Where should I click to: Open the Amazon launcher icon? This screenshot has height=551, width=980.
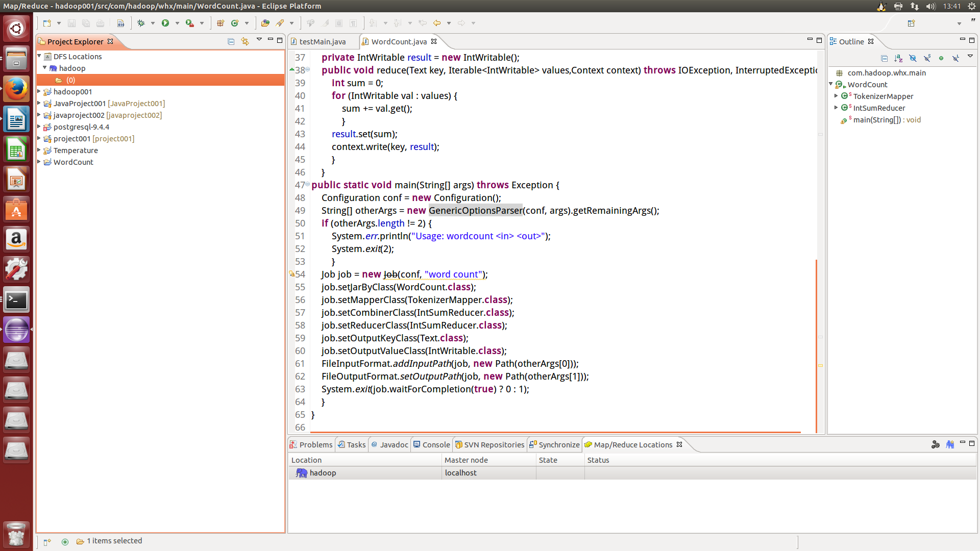16,240
